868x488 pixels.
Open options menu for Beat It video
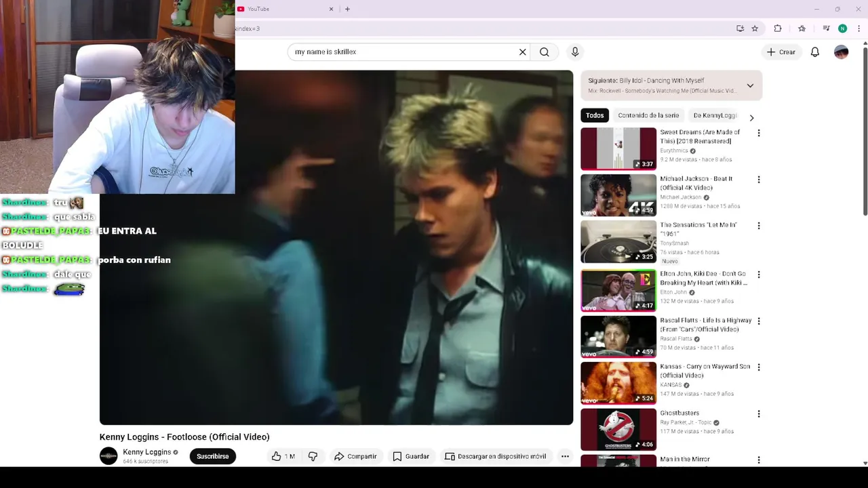(x=759, y=180)
